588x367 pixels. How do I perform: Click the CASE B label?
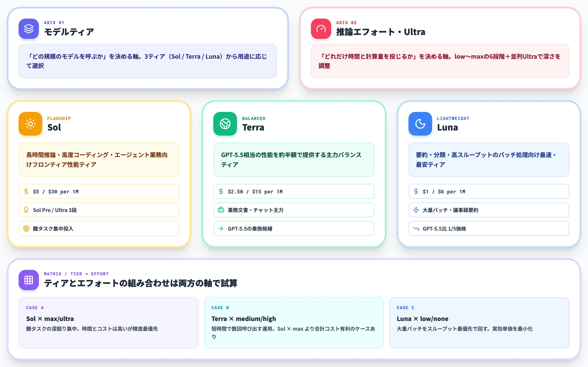(220, 307)
